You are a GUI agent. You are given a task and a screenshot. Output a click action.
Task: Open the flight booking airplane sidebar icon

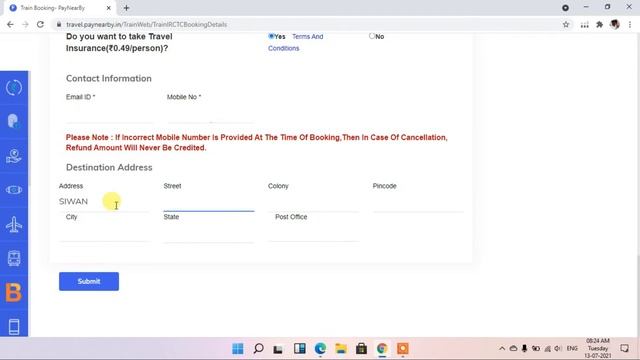[14, 224]
